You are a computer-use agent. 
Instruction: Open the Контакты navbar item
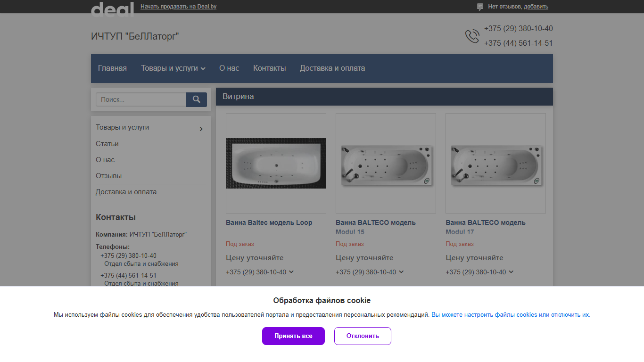269,68
